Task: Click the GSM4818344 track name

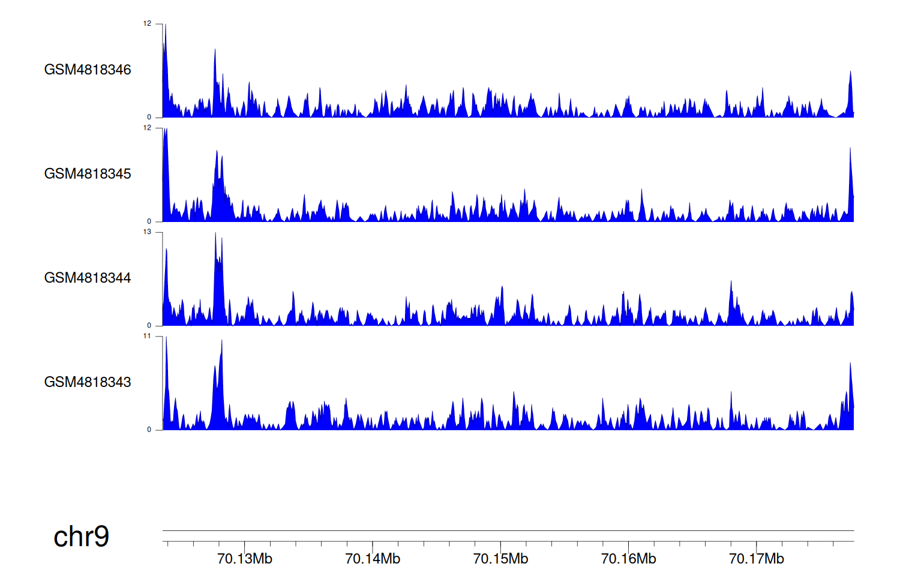Action: [88, 278]
